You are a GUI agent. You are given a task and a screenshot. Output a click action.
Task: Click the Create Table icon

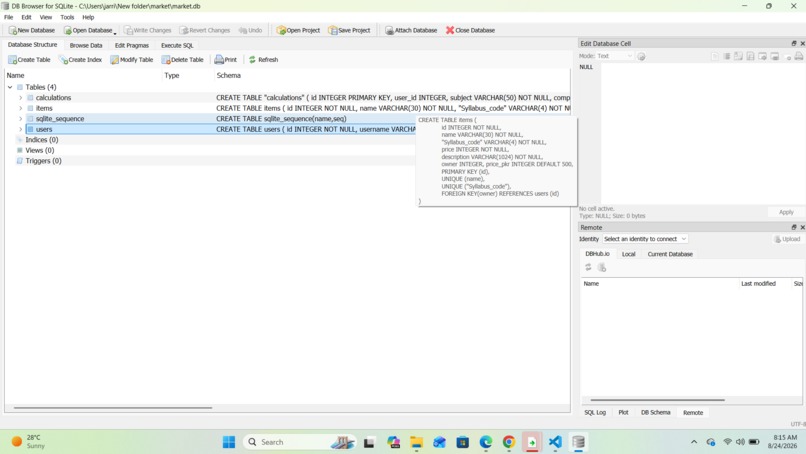pos(12,60)
